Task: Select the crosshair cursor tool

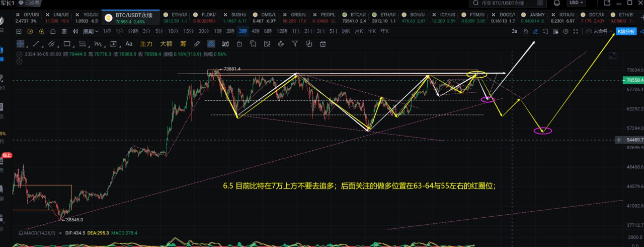Action: pyautogui.click(x=20, y=43)
